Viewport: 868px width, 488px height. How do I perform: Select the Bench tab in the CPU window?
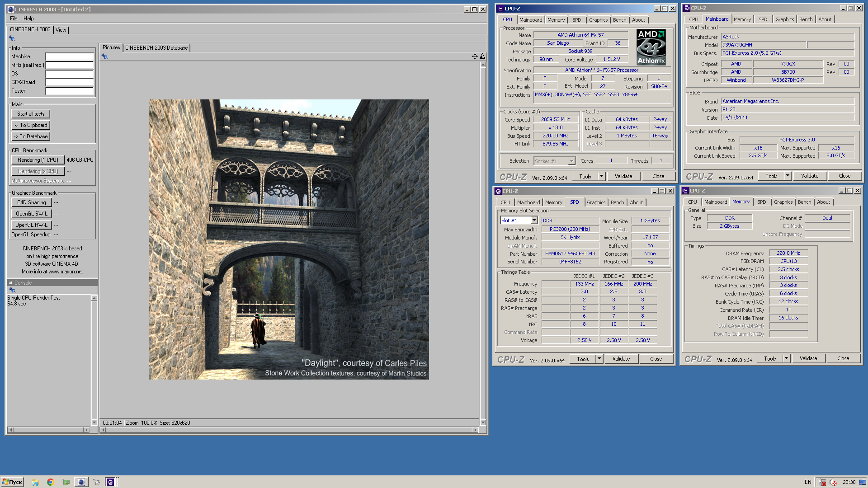[x=620, y=20]
